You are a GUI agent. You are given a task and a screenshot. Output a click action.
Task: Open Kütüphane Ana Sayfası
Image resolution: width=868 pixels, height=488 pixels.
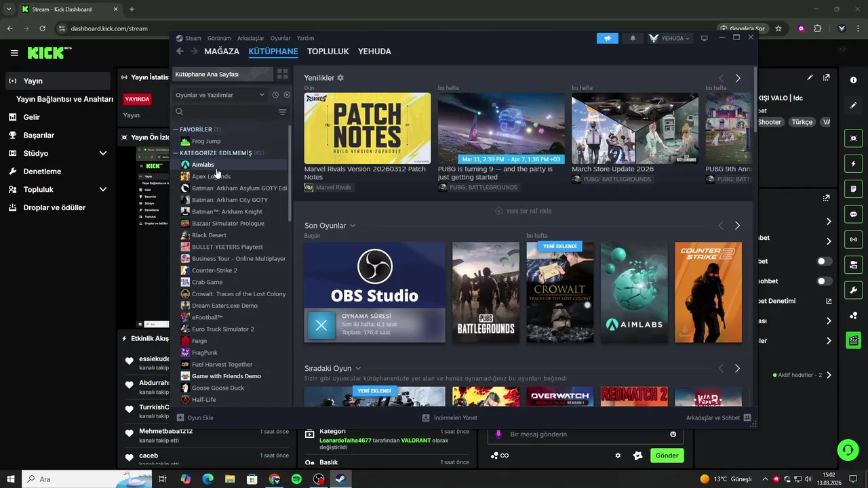[x=221, y=74]
